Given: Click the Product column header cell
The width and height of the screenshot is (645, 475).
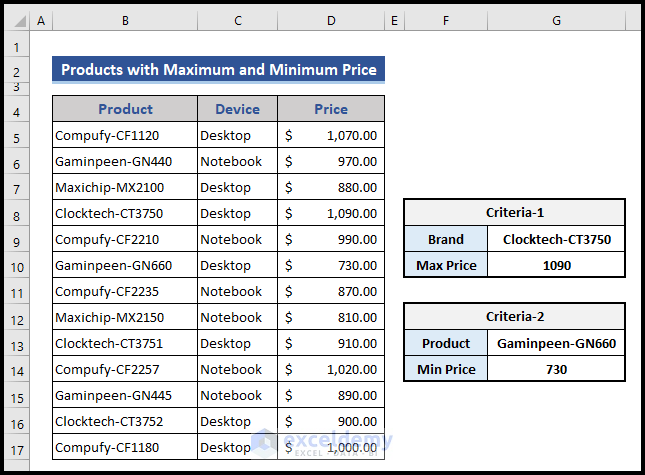Looking at the screenshot, I should (x=125, y=109).
